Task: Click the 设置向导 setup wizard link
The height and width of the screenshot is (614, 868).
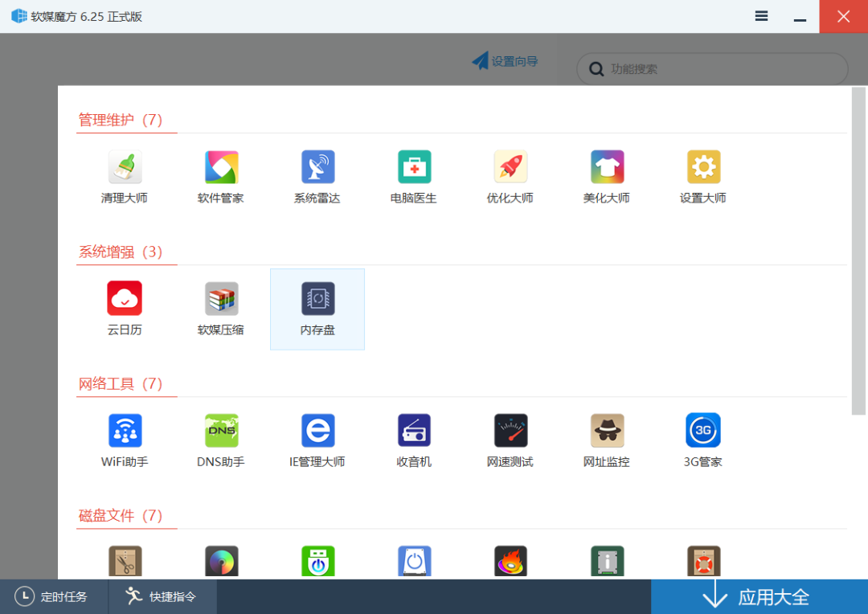Action: click(505, 61)
